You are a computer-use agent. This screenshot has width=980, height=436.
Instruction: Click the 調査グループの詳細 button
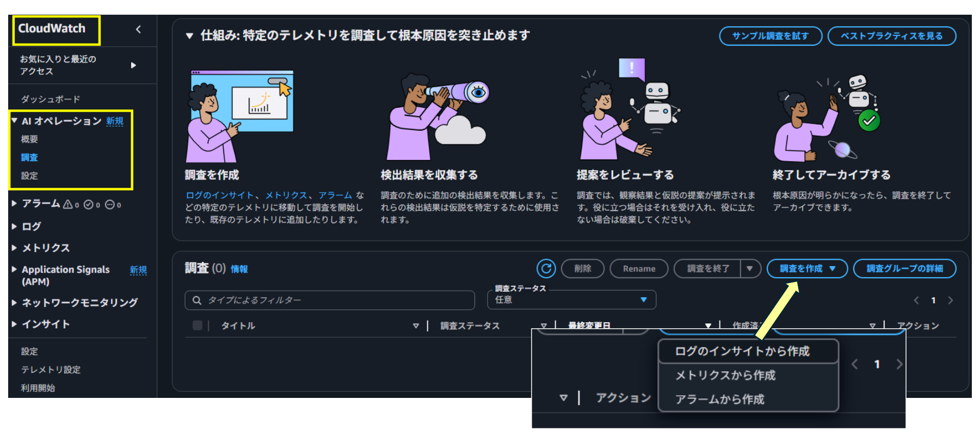click(904, 268)
